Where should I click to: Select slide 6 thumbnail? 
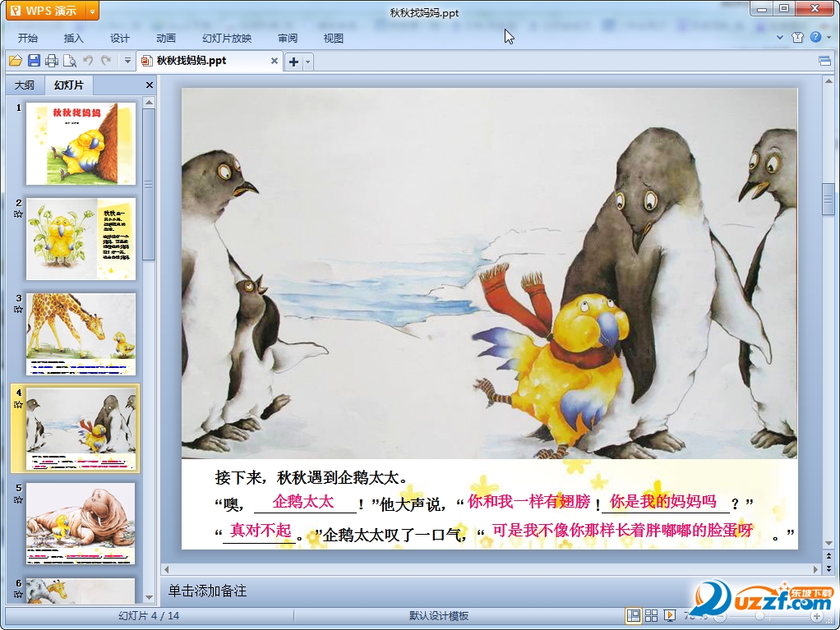click(x=81, y=591)
